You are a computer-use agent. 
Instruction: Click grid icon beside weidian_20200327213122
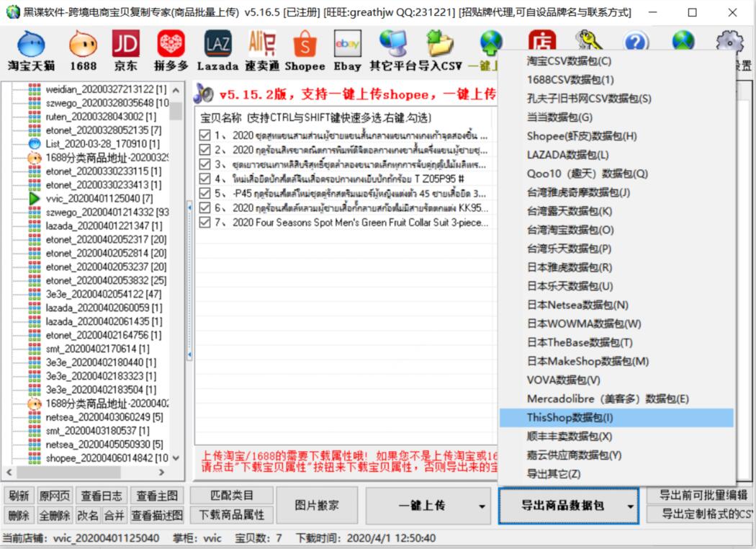(x=35, y=89)
